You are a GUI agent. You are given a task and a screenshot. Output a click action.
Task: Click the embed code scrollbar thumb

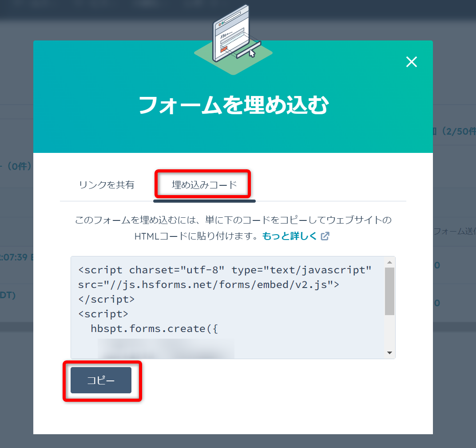pyautogui.click(x=389, y=291)
